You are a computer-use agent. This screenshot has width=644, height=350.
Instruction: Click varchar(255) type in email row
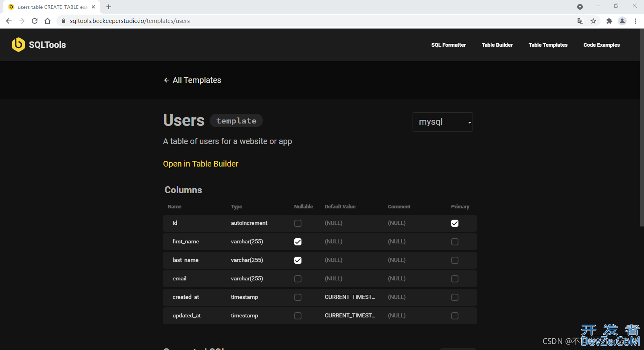click(x=247, y=278)
